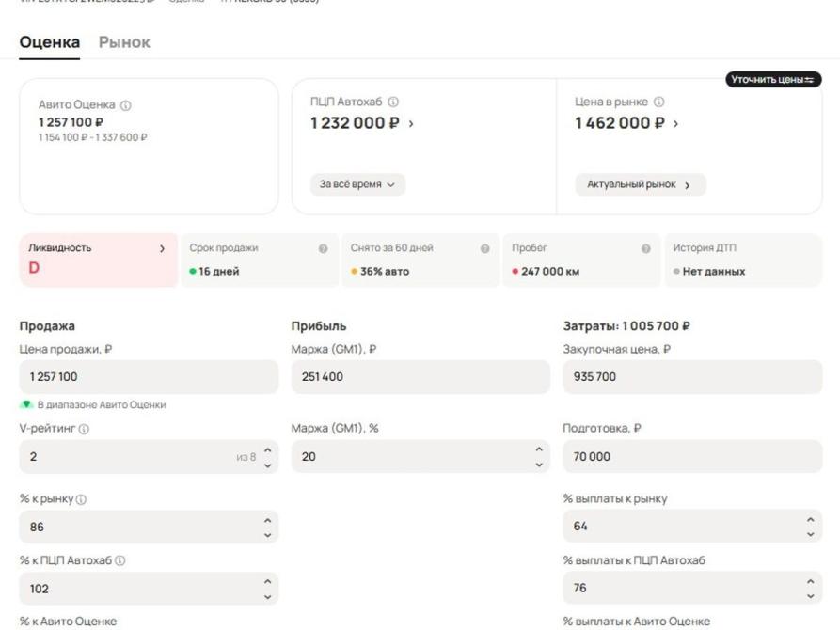Switch to the Рынок tab

[x=124, y=41]
